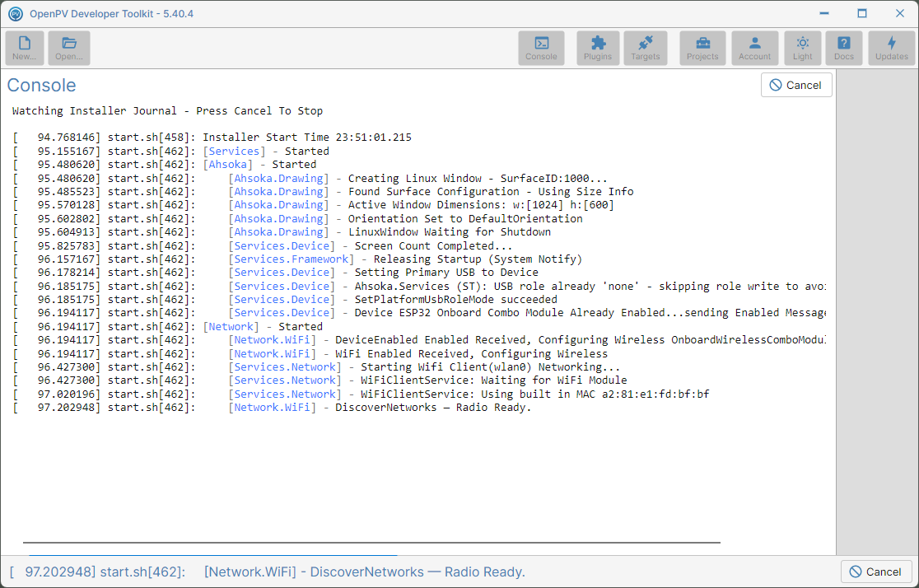Click 'Releasing Startup (System Notify)' line
This screenshot has height=588, width=919.
(x=297, y=259)
